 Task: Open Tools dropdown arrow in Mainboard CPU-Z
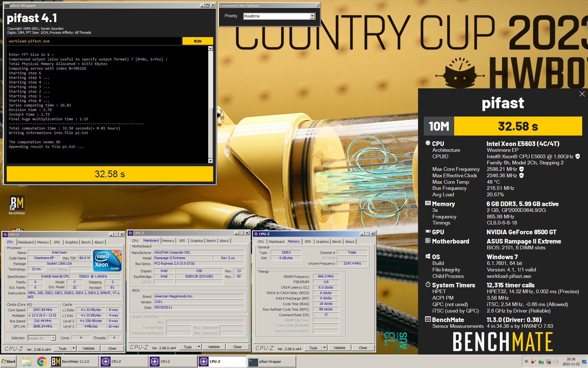199,347
